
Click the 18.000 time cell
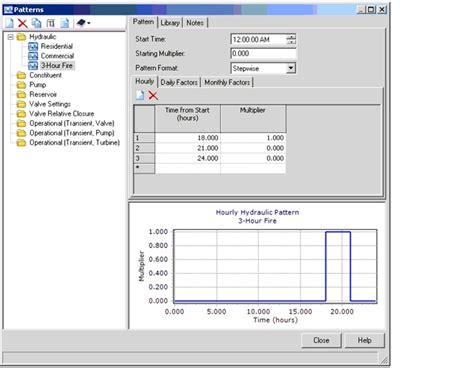click(188, 138)
